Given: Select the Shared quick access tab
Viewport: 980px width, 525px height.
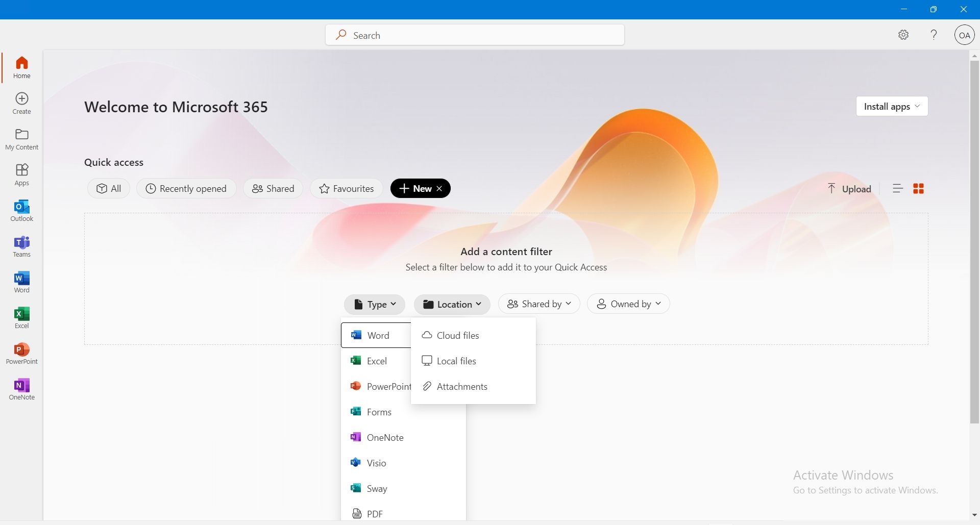Looking at the screenshot, I should (x=273, y=189).
